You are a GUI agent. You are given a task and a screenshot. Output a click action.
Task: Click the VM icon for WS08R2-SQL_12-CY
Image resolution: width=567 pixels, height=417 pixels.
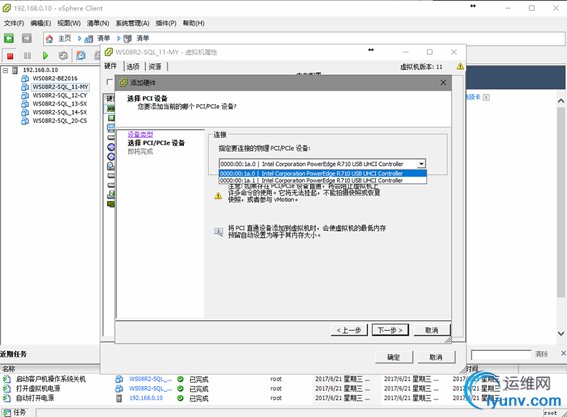tap(25, 95)
